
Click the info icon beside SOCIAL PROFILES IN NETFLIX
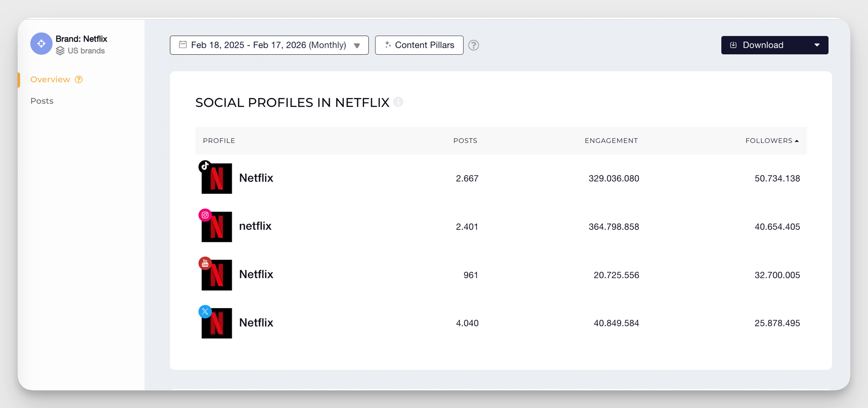399,103
